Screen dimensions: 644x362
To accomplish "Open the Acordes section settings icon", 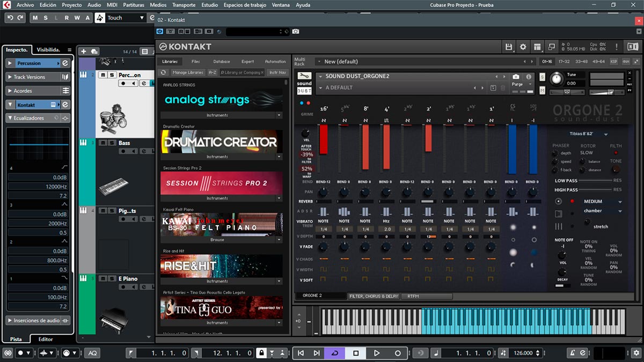I will tap(65, 91).
